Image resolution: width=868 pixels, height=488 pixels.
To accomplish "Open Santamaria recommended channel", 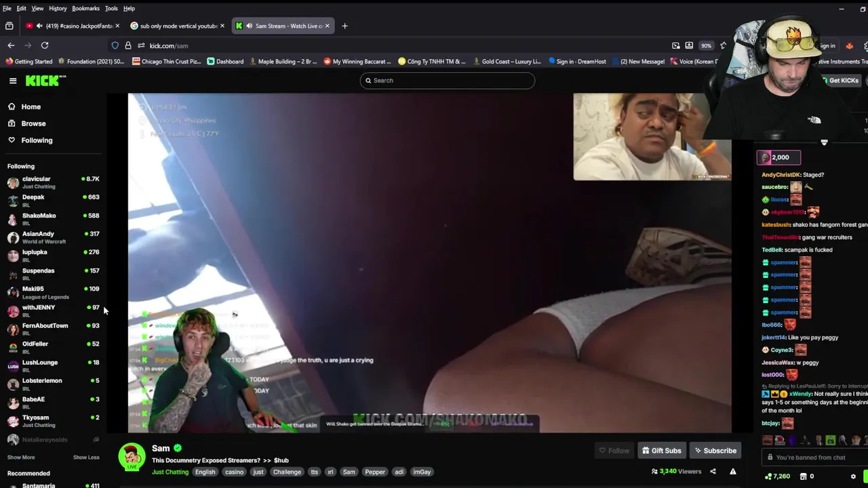I will tap(53, 485).
